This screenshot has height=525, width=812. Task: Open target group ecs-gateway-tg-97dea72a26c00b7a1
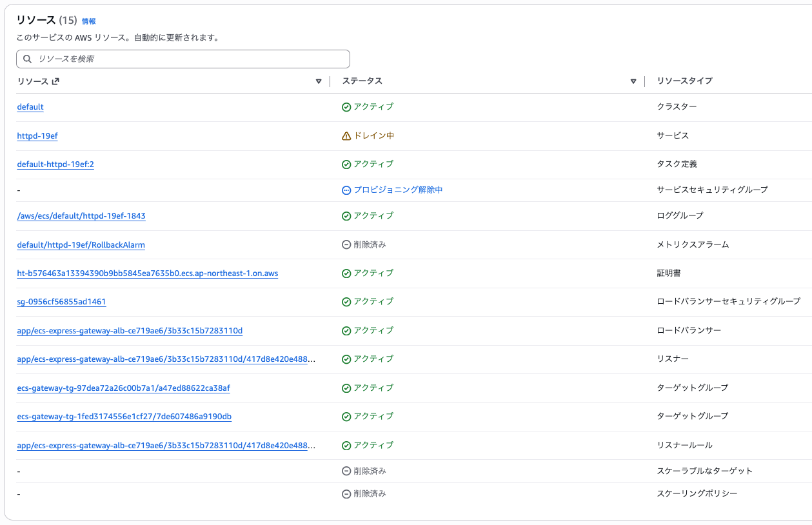point(124,388)
